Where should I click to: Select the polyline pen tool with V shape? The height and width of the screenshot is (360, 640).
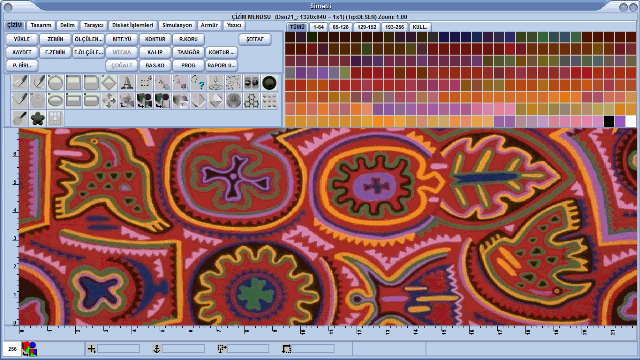tap(20, 100)
